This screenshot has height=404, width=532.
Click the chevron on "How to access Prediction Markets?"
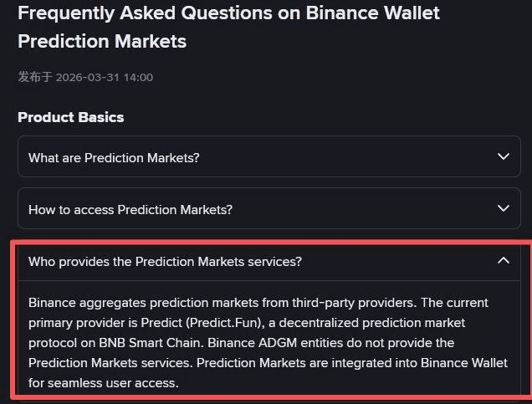coord(503,208)
